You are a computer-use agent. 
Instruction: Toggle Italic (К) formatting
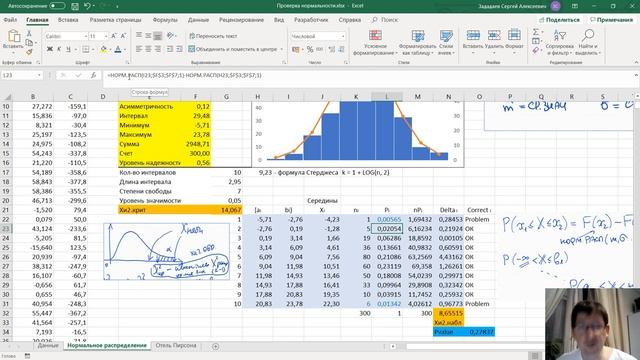point(59,49)
